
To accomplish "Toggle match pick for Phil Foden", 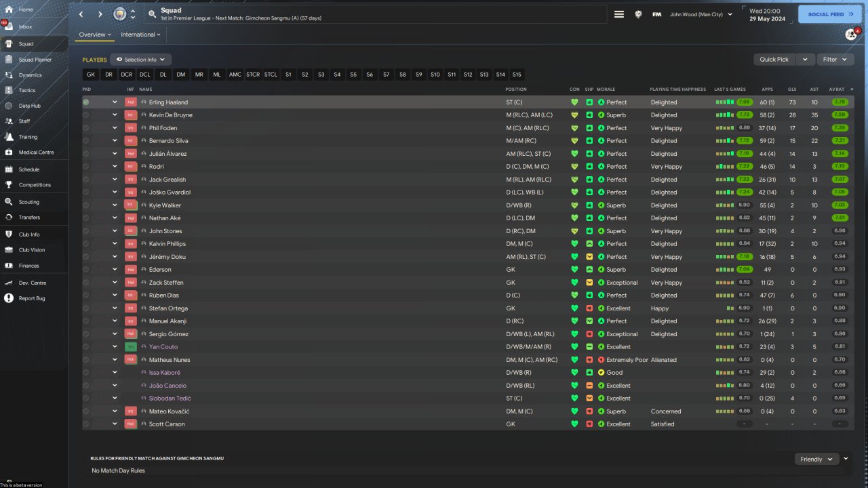I will tap(86, 128).
